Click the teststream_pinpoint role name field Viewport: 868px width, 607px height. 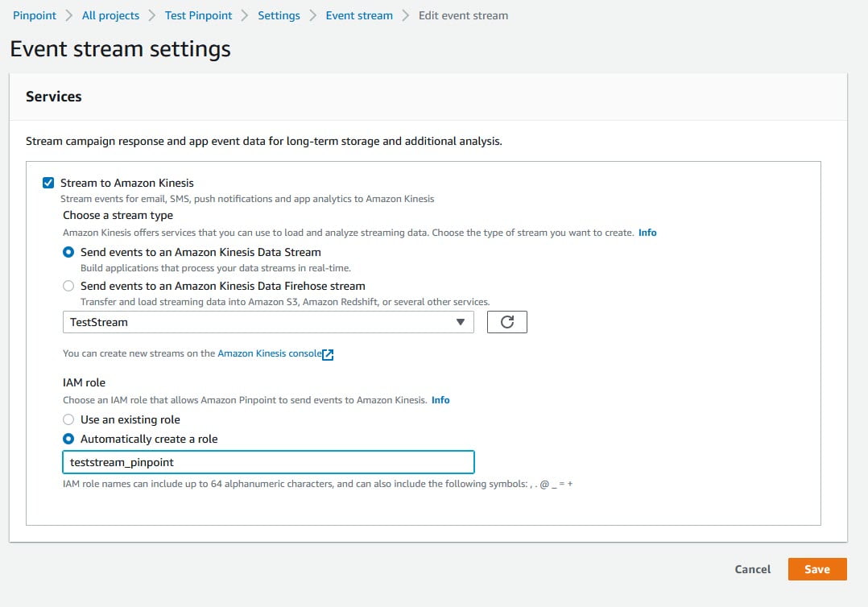tap(267, 461)
